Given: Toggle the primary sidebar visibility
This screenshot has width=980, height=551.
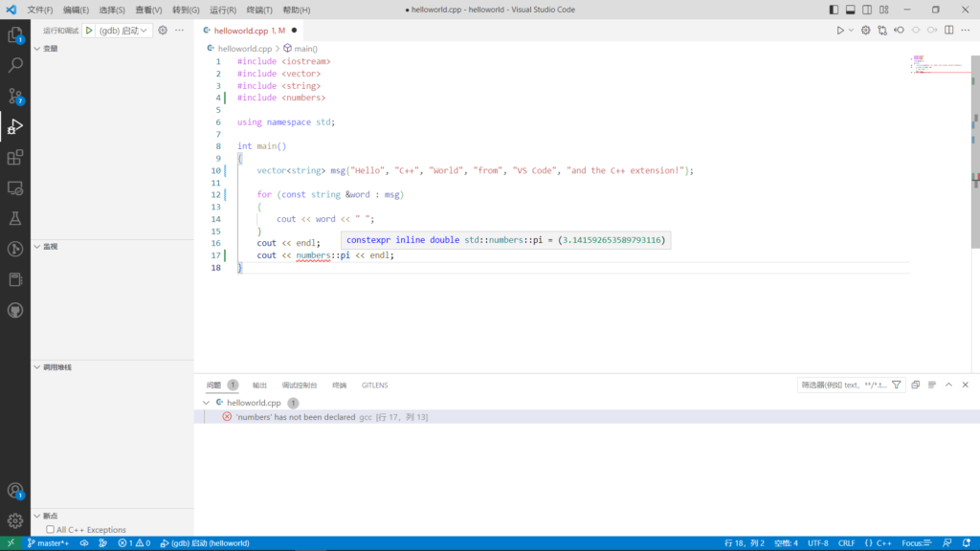Looking at the screenshot, I should (x=834, y=10).
